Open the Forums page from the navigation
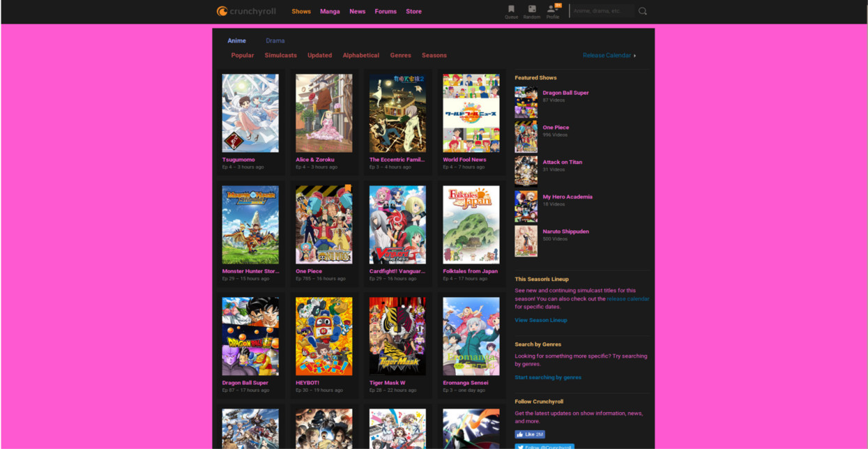This screenshot has width=868, height=449. [386, 11]
